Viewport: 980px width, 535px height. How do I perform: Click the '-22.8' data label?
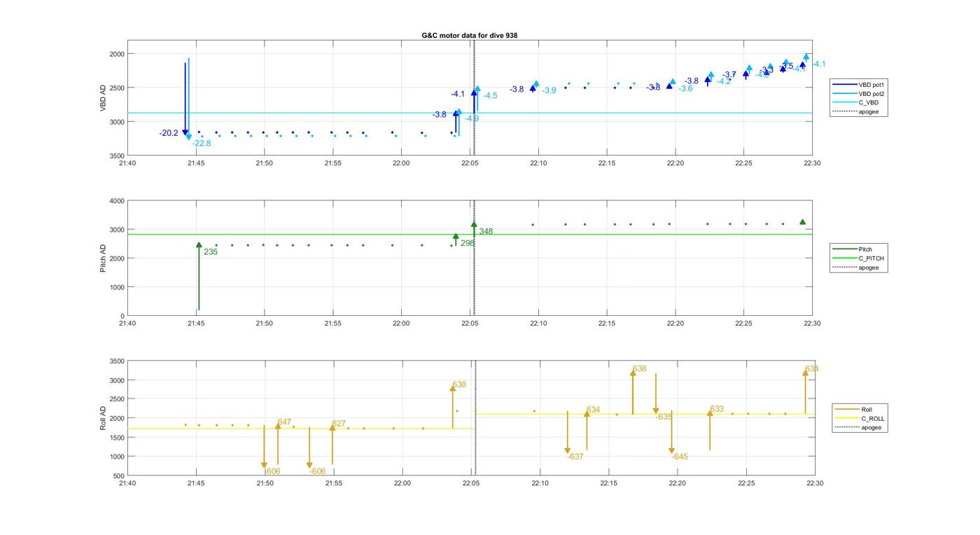[x=202, y=144]
